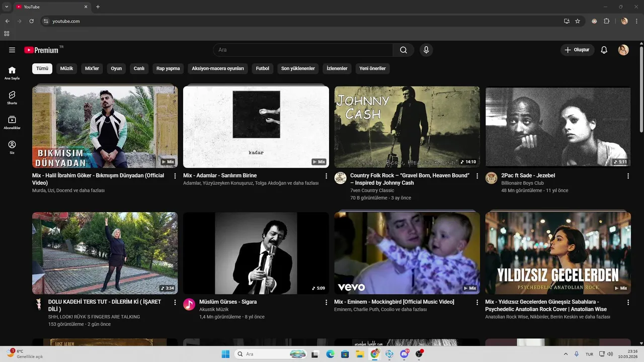Open options for Yıldızsız Gecelerden mix
This screenshot has width=644, height=362.
(x=628, y=302)
